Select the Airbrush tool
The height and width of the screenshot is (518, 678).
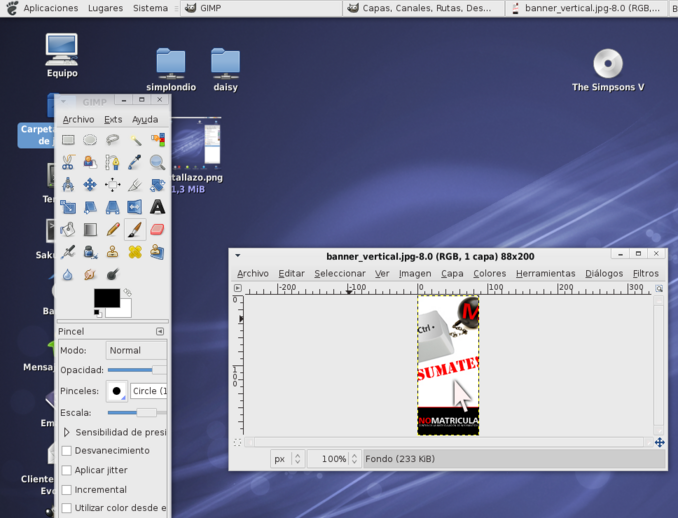coord(68,252)
